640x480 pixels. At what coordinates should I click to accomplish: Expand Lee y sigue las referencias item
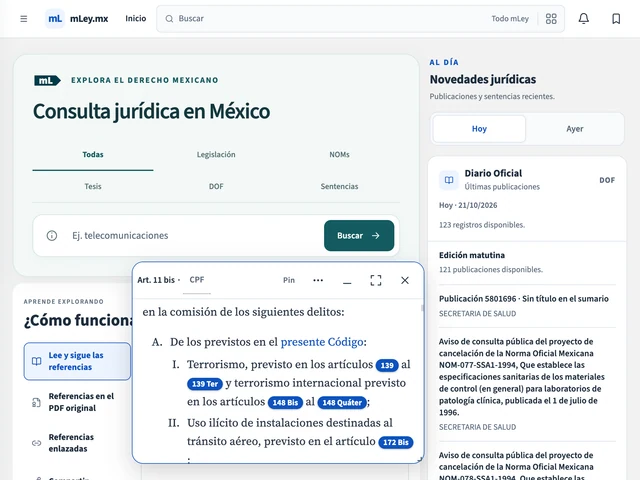coord(77,361)
